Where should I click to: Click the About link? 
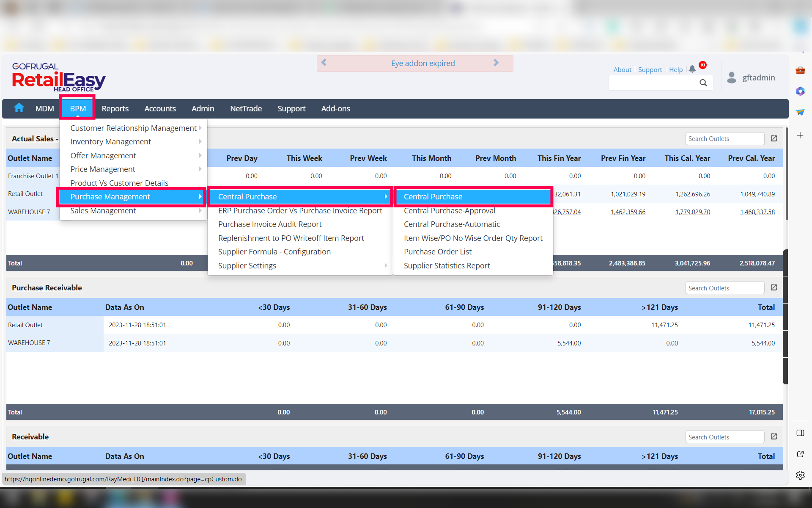coord(622,69)
